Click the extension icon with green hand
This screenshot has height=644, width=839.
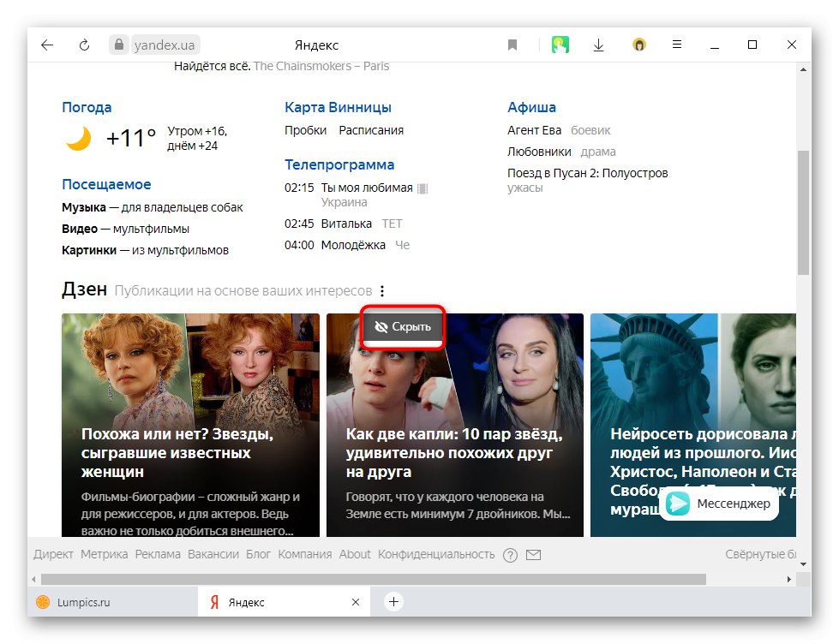[x=560, y=45]
